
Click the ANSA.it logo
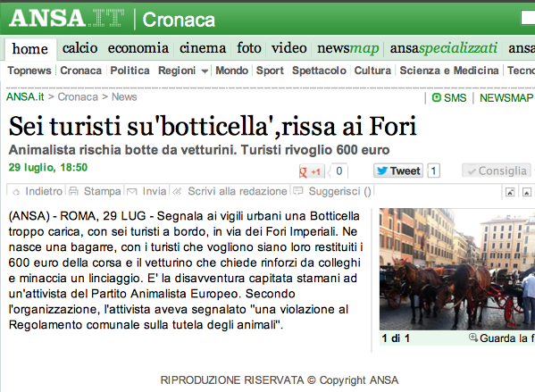[67, 18]
